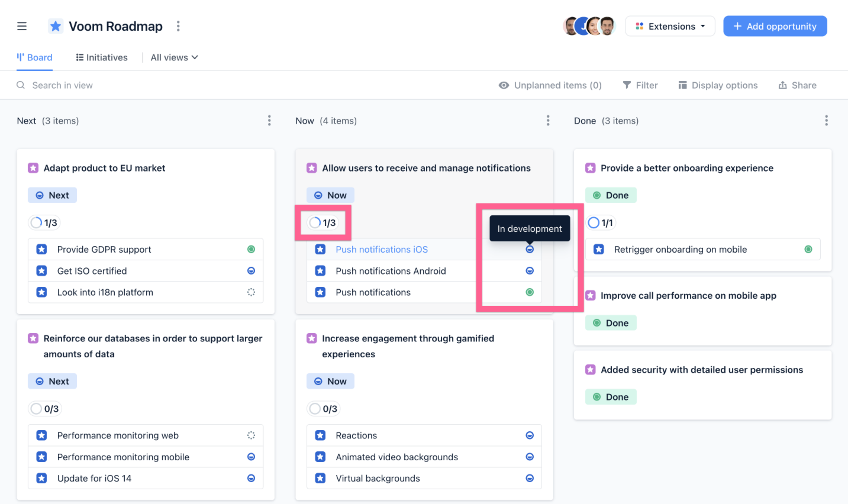
Task: Click the 1/3 progress indicator on Adapt product to EU market
Action: coord(44,223)
